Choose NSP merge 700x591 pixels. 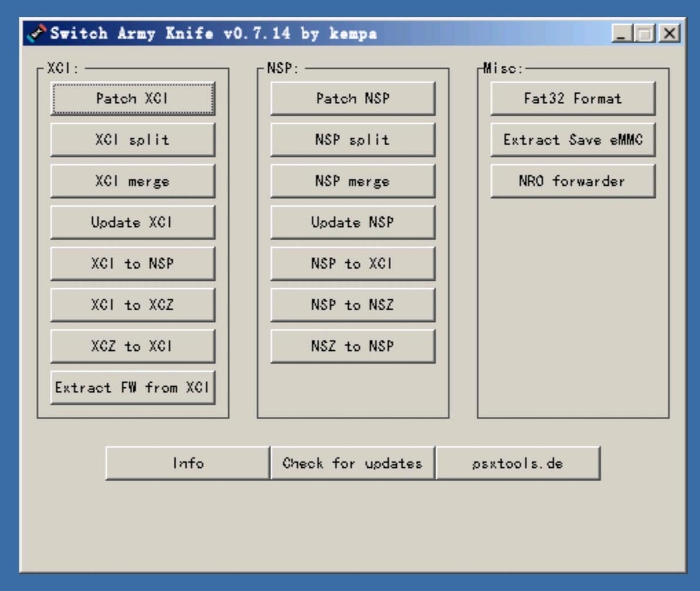pyautogui.click(x=352, y=182)
